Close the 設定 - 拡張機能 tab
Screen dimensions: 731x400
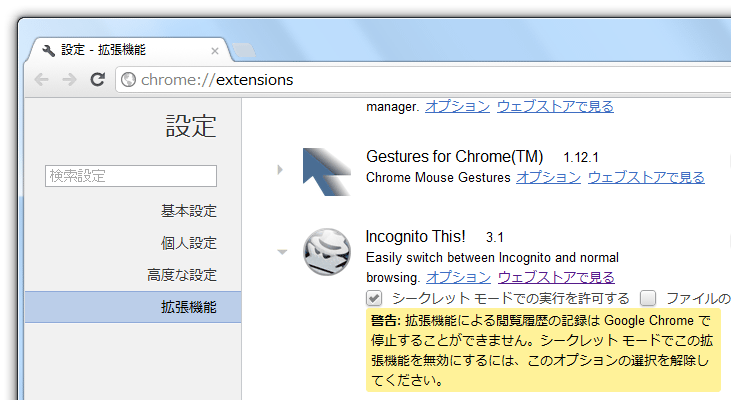click(x=214, y=51)
